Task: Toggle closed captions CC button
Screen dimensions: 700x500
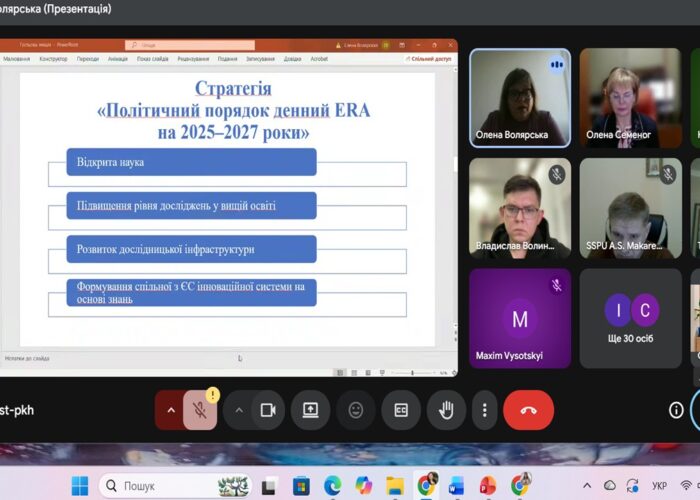Action: pos(401,410)
